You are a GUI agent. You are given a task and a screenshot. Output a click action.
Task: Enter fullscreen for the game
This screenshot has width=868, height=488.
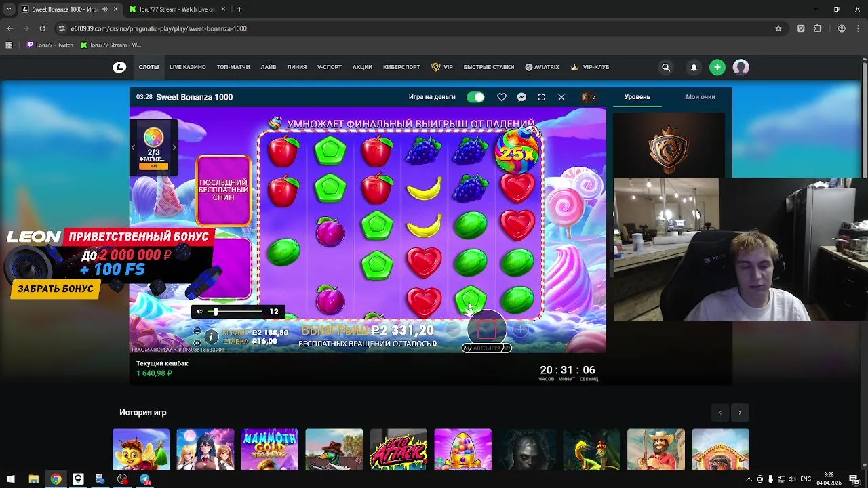[x=541, y=97]
